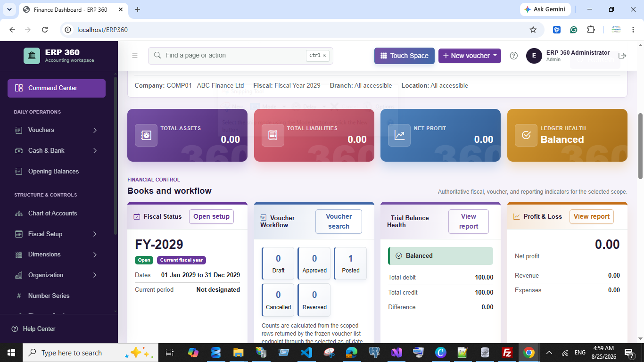This screenshot has height=362, width=644.
Task: Click the Voucher Workflow card icon
Action: tap(264, 218)
